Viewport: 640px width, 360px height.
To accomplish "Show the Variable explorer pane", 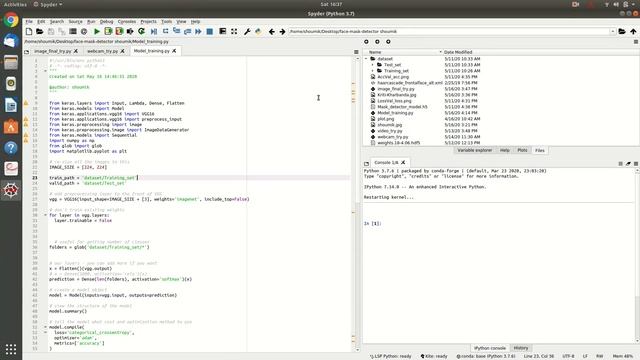I will click(474, 151).
